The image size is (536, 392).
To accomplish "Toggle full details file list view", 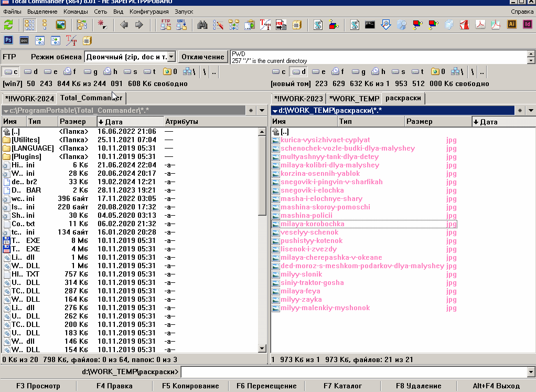I will point(45,25).
